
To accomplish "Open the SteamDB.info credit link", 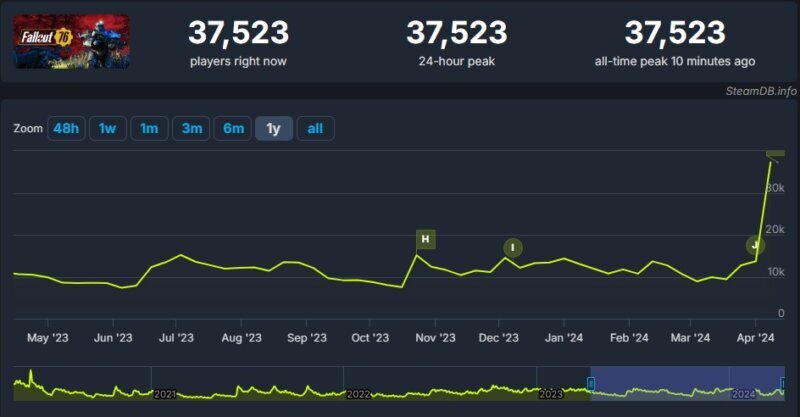I will [761, 91].
